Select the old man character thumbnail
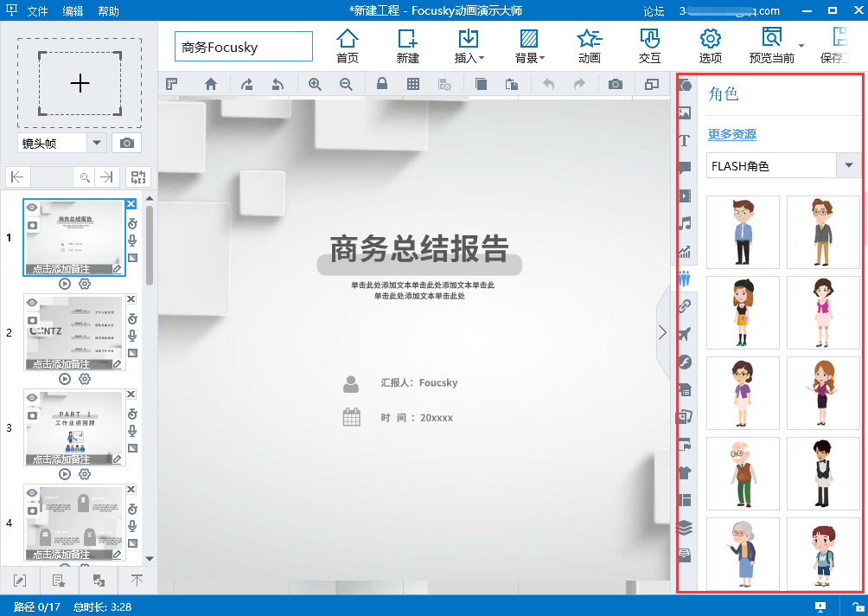 click(x=742, y=473)
